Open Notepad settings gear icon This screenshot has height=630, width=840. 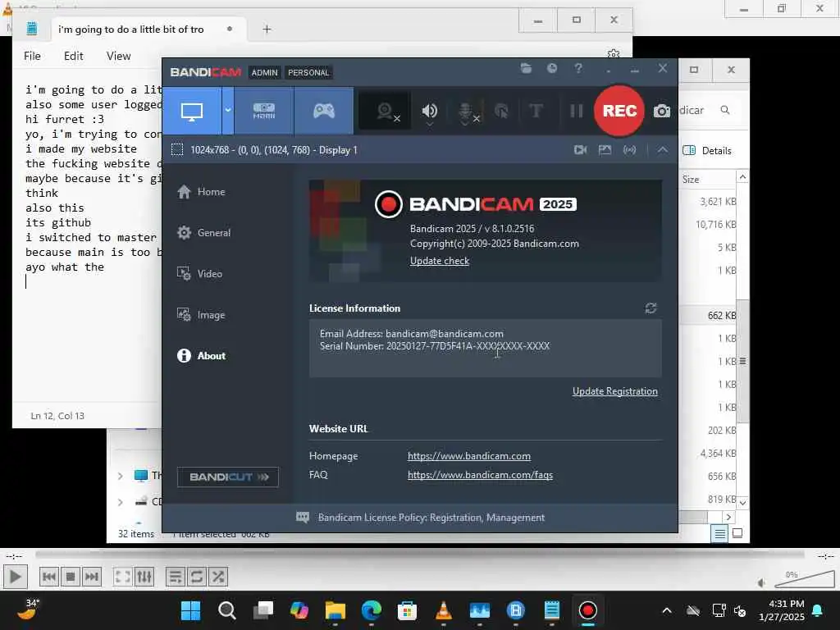(614, 53)
